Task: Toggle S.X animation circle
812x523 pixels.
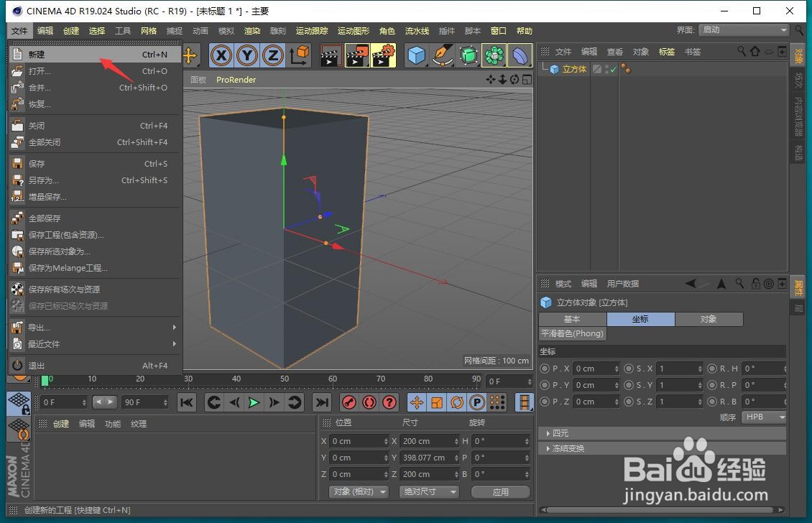Action: 629,369
